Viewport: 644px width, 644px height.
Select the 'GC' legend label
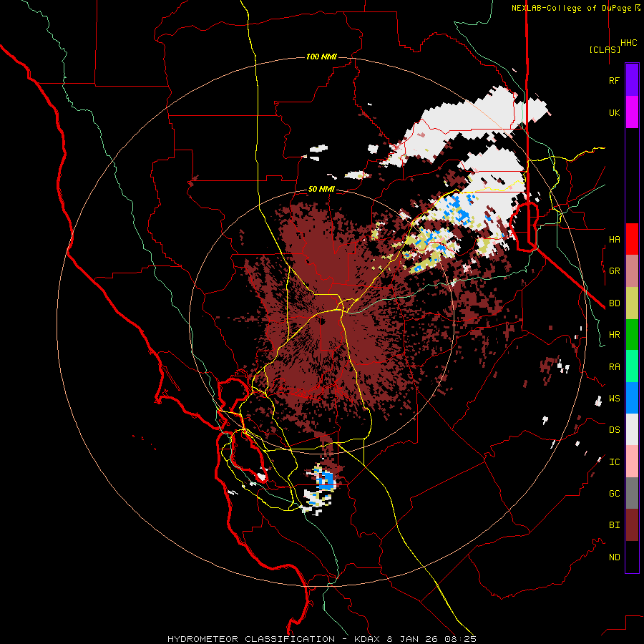pyautogui.click(x=614, y=494)
